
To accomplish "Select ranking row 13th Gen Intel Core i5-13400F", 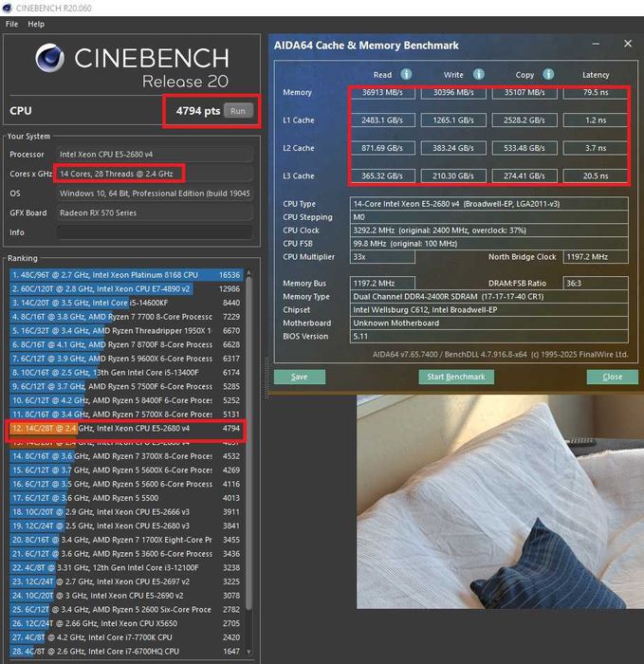I will (x=126, y=373).
